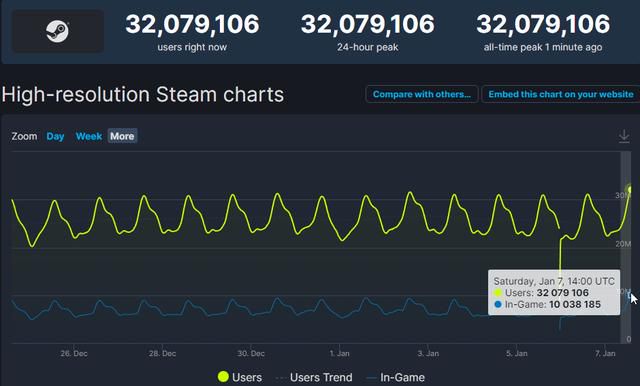Click the 1. Jan date label on axis
Image resolution: width=640 pixels, height=386 pixels.
[340, 353]
